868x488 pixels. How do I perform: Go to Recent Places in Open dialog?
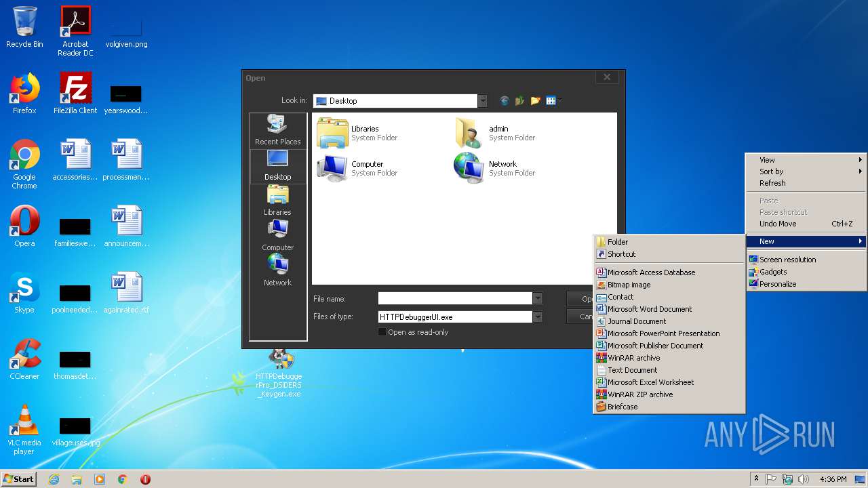pos(277,130)
